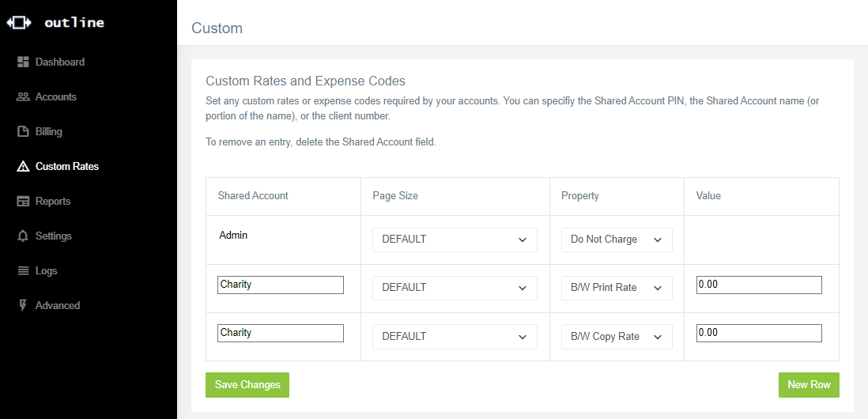The image size is (868, 419).
Task: Open Page Size dropdown in Admin row
Action: pyautogui.click(x=455, y=240)
